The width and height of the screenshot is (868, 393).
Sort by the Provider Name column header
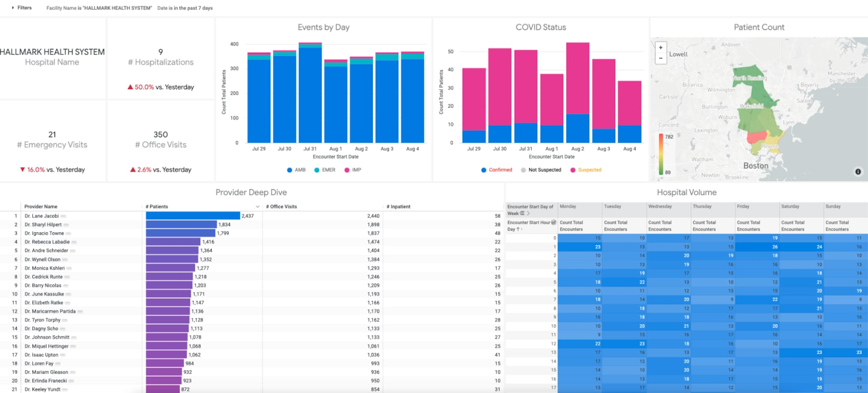(x=41, y=207)
